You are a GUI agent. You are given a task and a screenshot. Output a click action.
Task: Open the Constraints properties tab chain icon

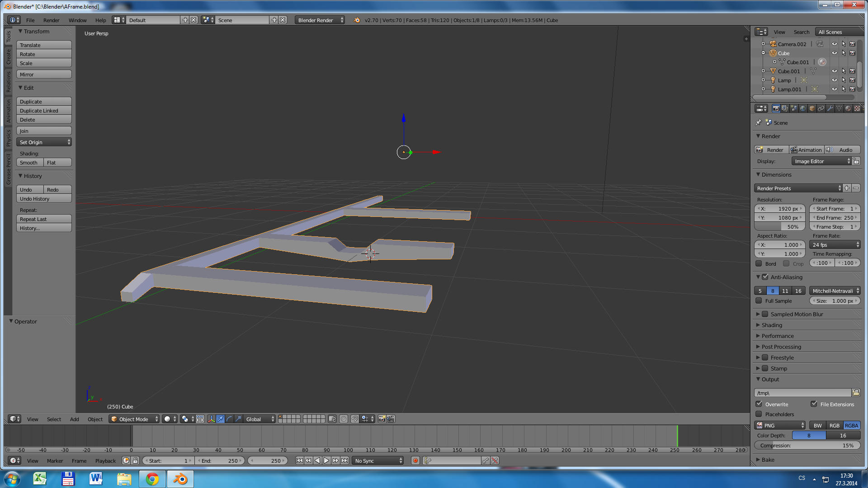click(x=821, y=108)
